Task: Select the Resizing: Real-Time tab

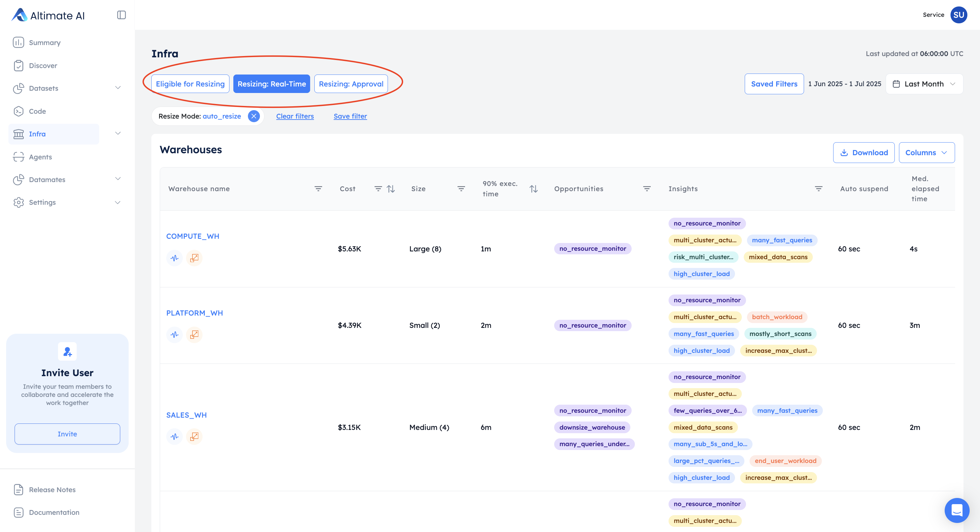Action: point(272,84)
